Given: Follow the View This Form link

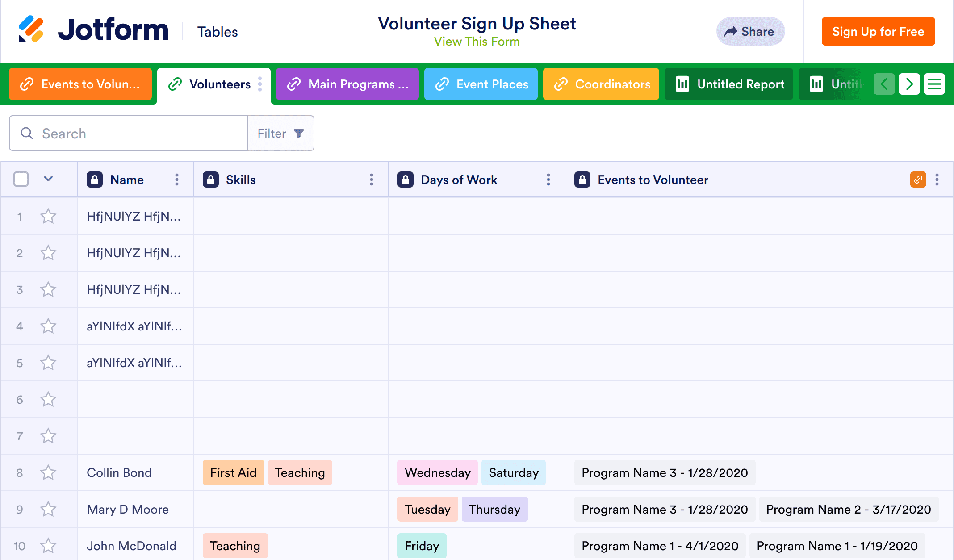Looking at the screenshot, I should click(x=477, y=42).
